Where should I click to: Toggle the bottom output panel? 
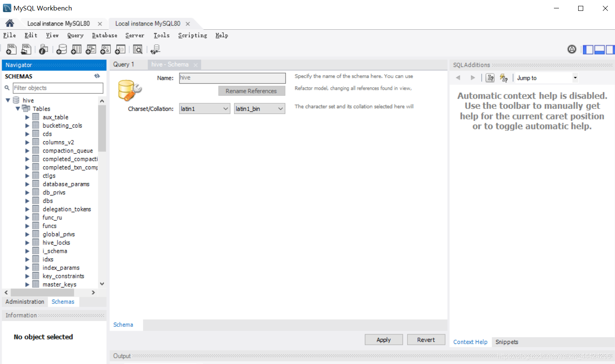(599, 49)
